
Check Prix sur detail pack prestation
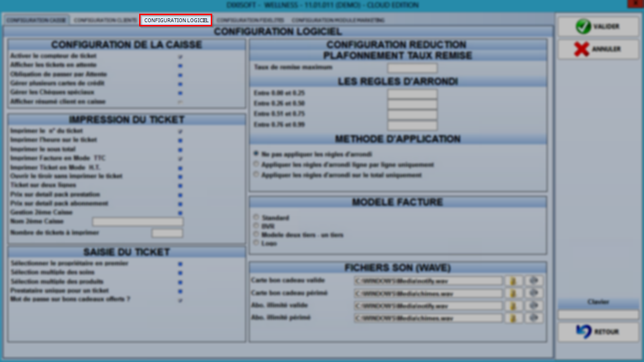(180, 195)
